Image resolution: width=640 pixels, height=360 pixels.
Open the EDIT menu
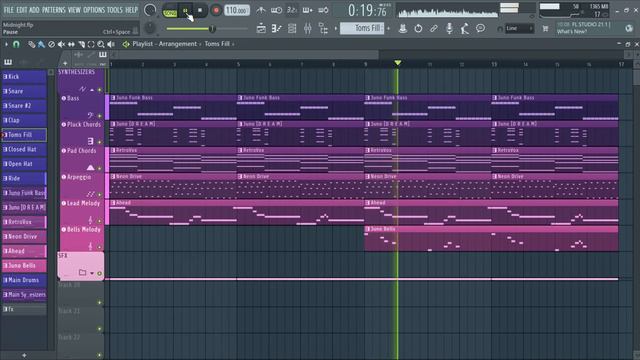pyautogui.click(x=22, y=10)
